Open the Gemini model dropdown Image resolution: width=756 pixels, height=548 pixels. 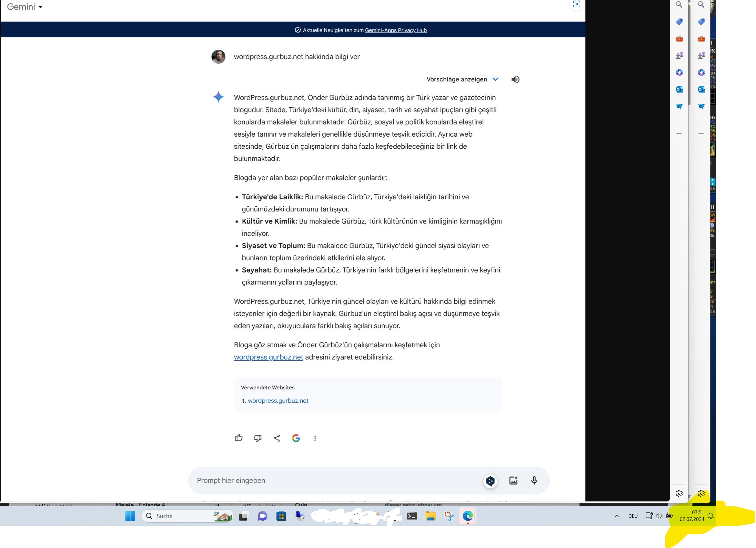tap(25, 7)
